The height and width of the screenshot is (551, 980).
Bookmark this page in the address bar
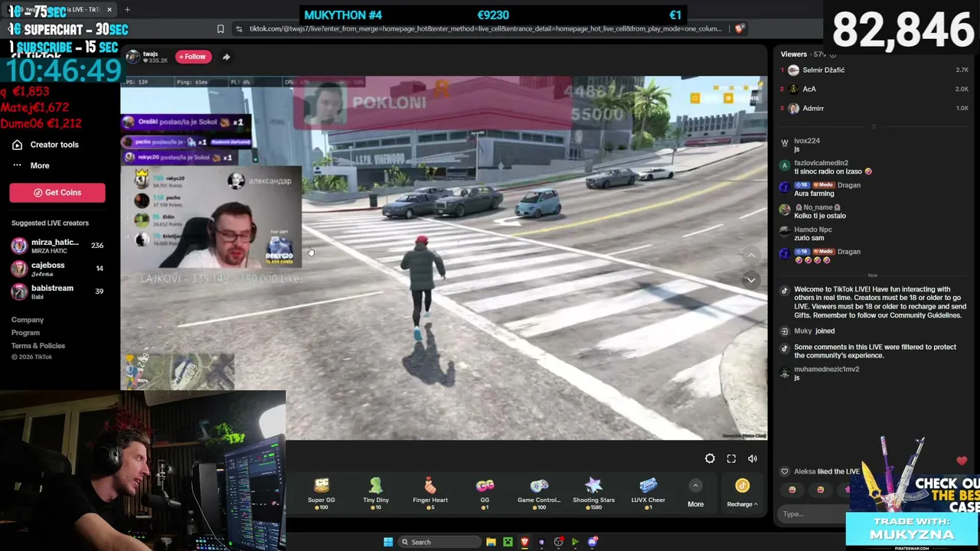pos(220,29)
